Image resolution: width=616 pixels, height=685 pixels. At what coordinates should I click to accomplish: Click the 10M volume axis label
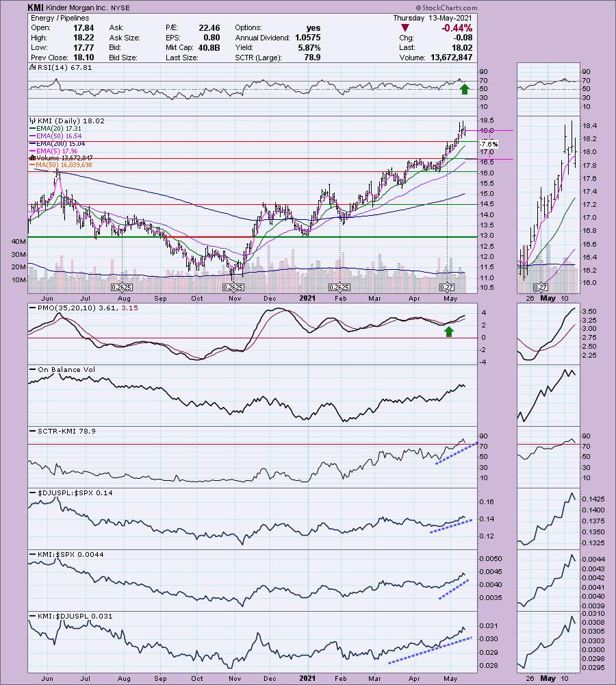tap(18, 280)
